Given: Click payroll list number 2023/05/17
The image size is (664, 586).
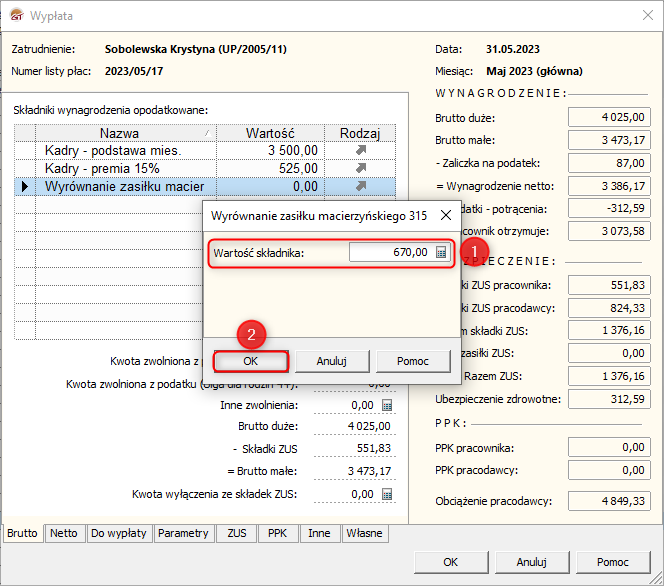Looking at the screenshot, I should [x=134, y=71].
